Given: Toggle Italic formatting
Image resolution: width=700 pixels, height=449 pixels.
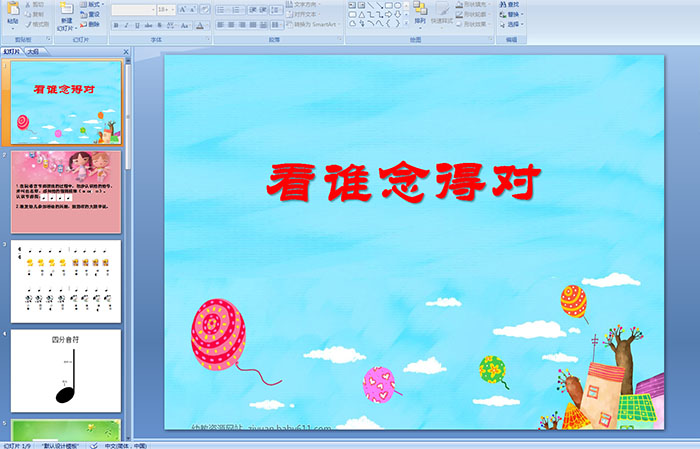Looking at the screenshot, I should point(126,25).
